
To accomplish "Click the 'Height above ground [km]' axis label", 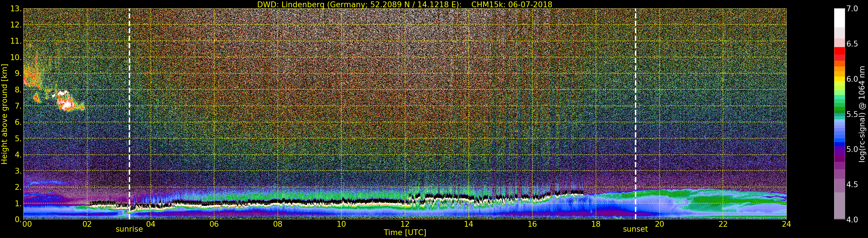I will click(4, 114).
